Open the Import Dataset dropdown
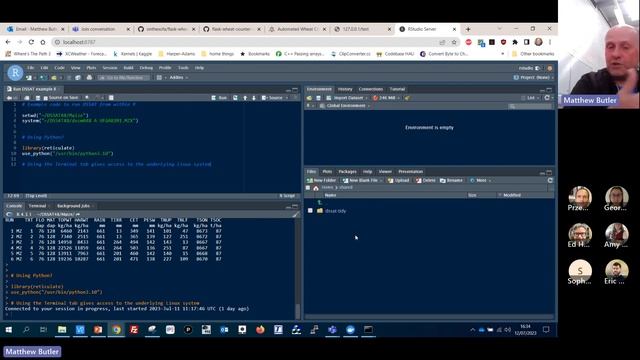Screen dimensions: 640x360 tap(347, 98)
